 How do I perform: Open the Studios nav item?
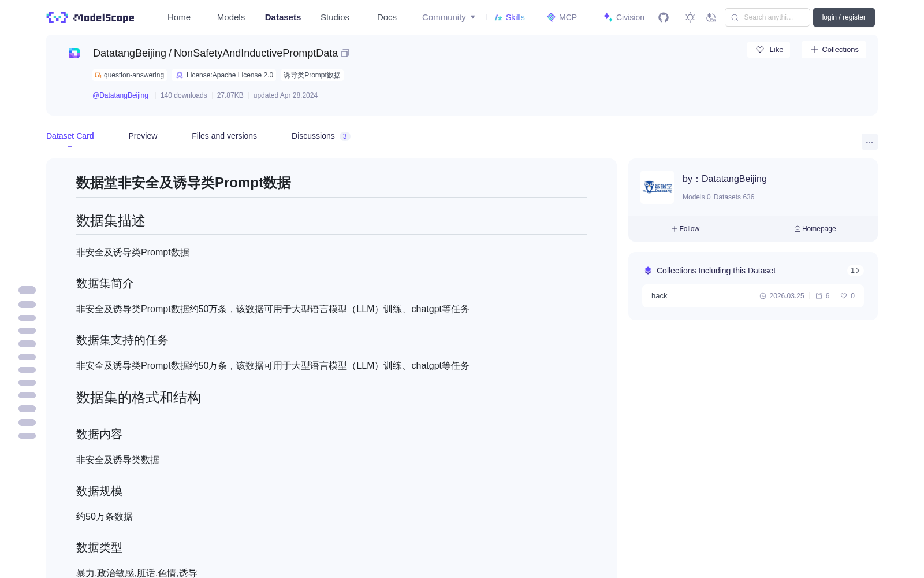335,17
